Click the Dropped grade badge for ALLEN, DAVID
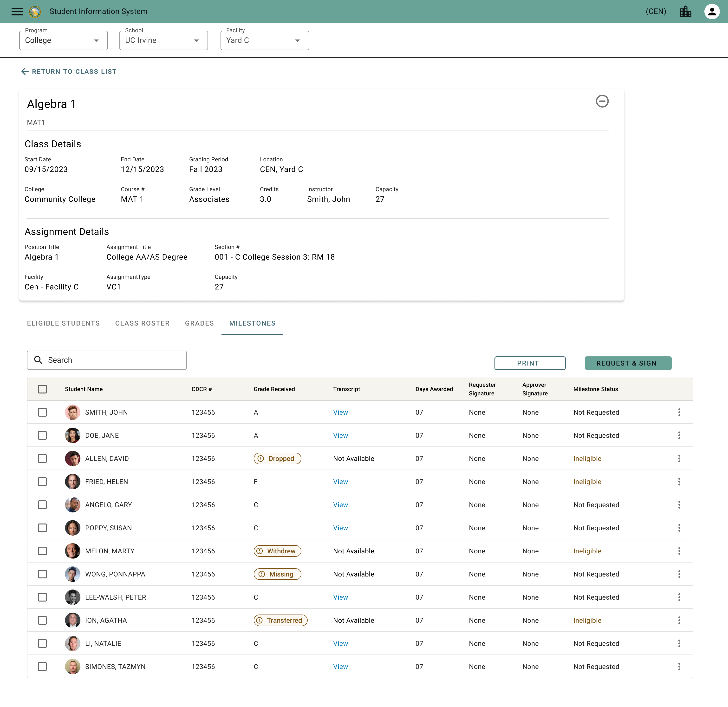Screen dimensions: 728x707 277,458
